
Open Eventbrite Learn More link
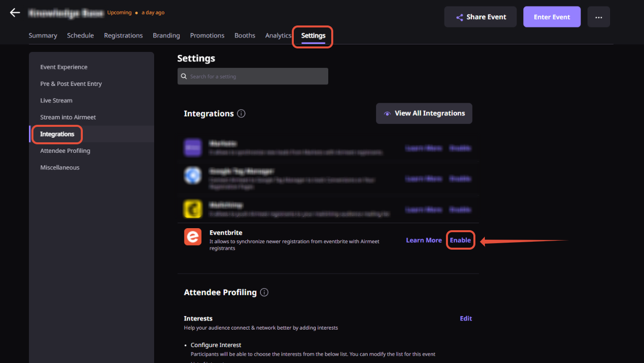coord(424,240)
